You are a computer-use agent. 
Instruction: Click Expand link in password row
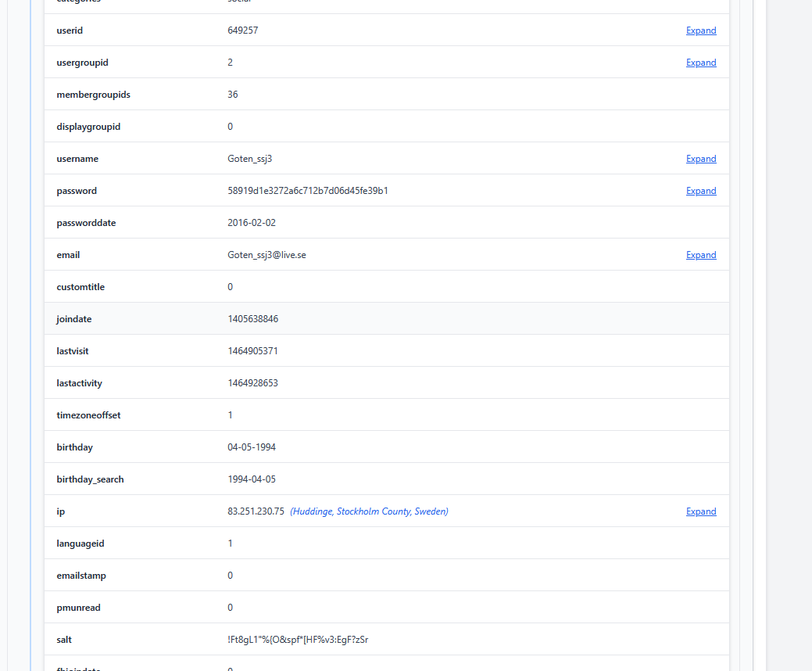point(700,191)
